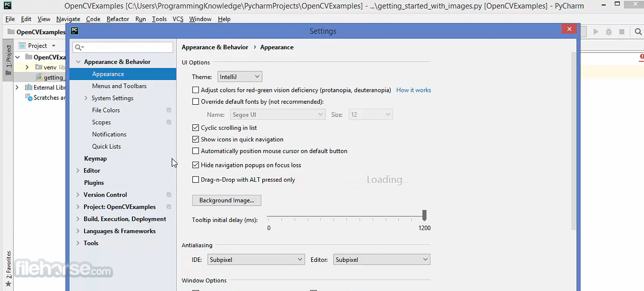
Task: Uncheck Hide navigation popups on focus loss
Action: 196,165
